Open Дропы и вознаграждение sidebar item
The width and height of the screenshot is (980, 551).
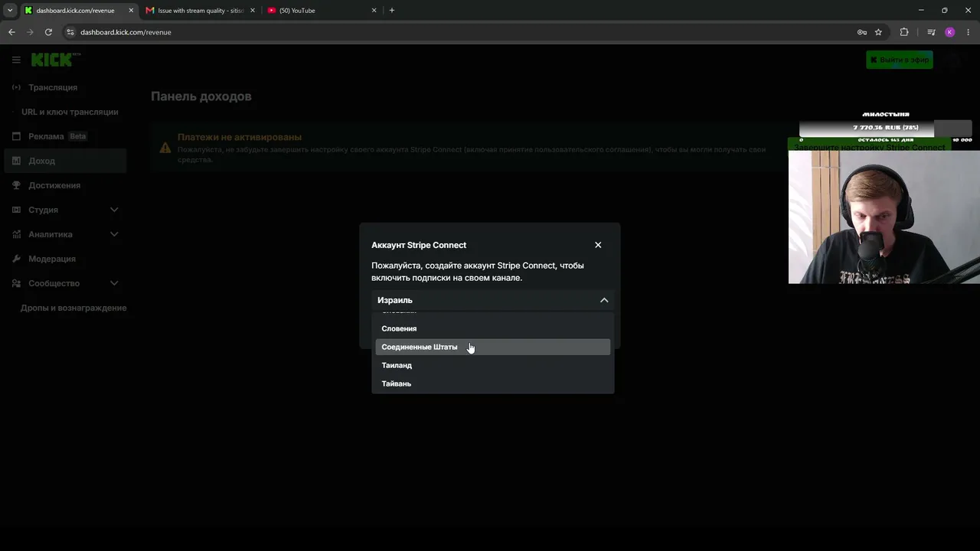coord(66,308)
